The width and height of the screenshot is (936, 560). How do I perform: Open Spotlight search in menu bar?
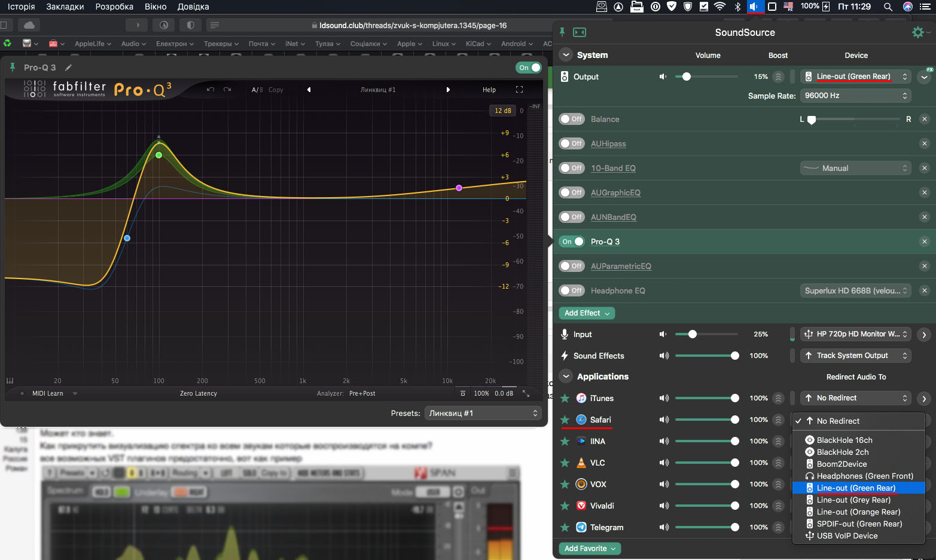(x=888, y=7)
